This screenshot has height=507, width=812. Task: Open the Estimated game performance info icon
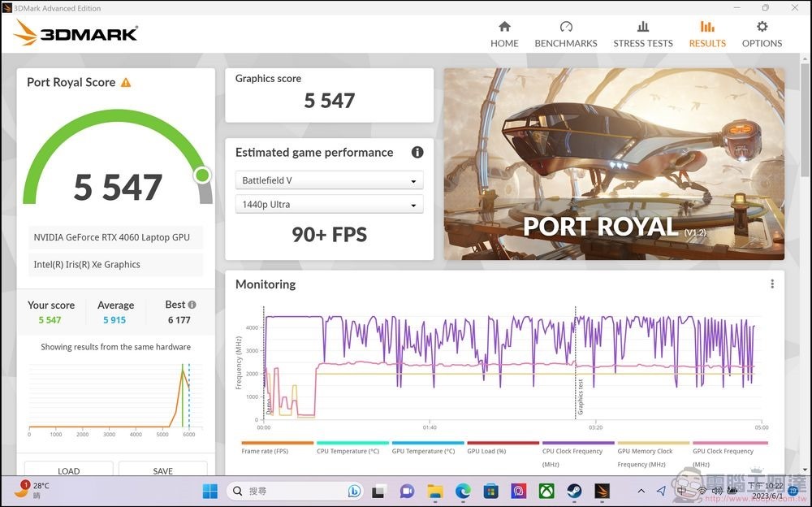417,153
